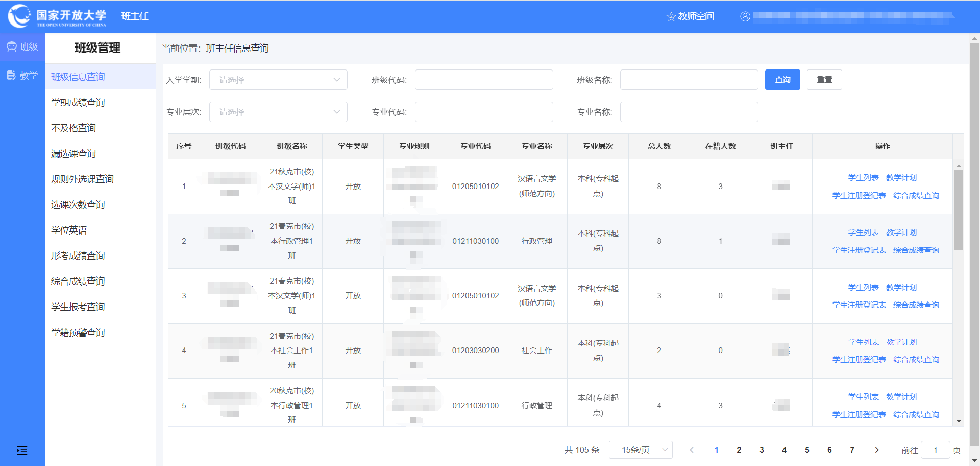
Task: Click the table's vertical scrollbar
Action: pyautogui.click(x=959, y=209)
